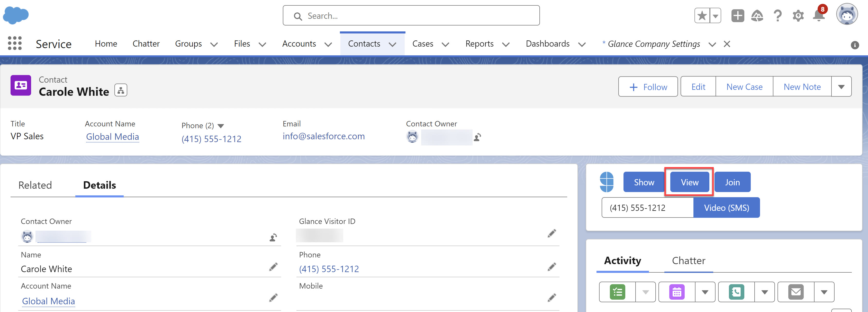Viewport: 868px width, 312px height.
Task: Switch to the Chatter activity tab
Action: pyautogui.click(x=688, y=261)
